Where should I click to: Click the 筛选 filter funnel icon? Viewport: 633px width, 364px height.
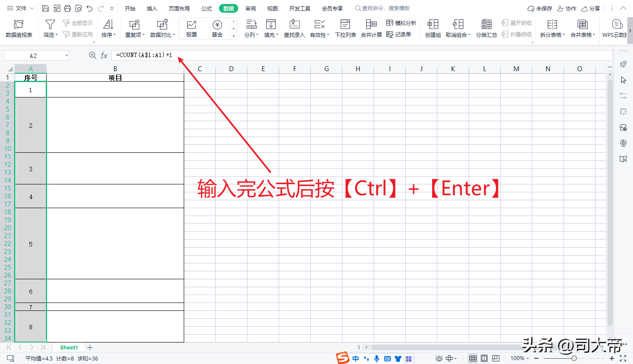pyautogui.click(x=51, y=24)
